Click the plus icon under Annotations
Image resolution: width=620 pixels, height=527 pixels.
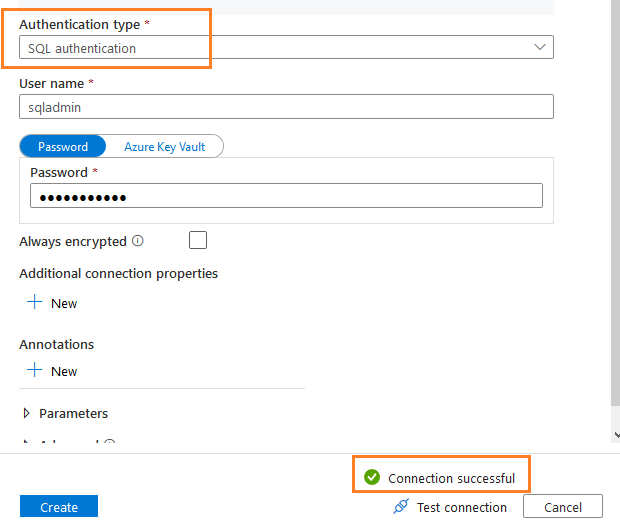click(34, 370)
